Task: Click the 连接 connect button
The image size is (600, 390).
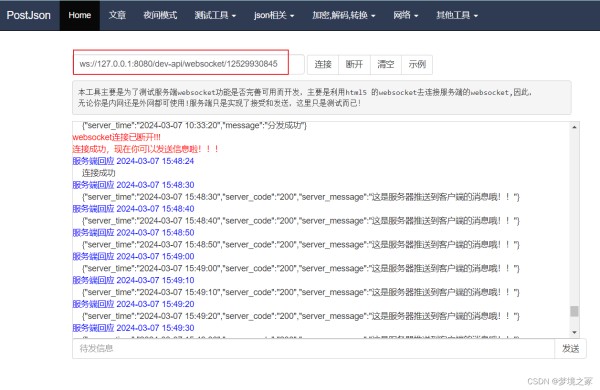Action: [323, 64]
